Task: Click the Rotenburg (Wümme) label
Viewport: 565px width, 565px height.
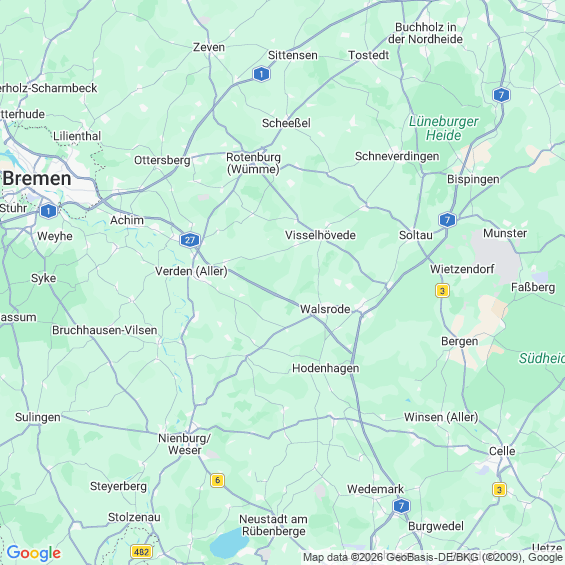Action: point(253,163)
